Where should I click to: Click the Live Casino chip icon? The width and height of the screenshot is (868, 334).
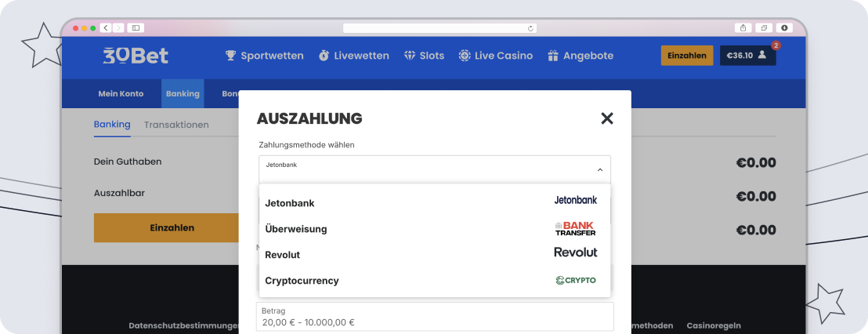(465, 56)
